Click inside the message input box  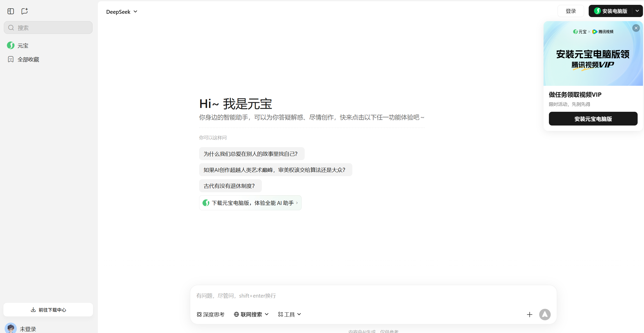pyautogui.click(x=357, y=296)
